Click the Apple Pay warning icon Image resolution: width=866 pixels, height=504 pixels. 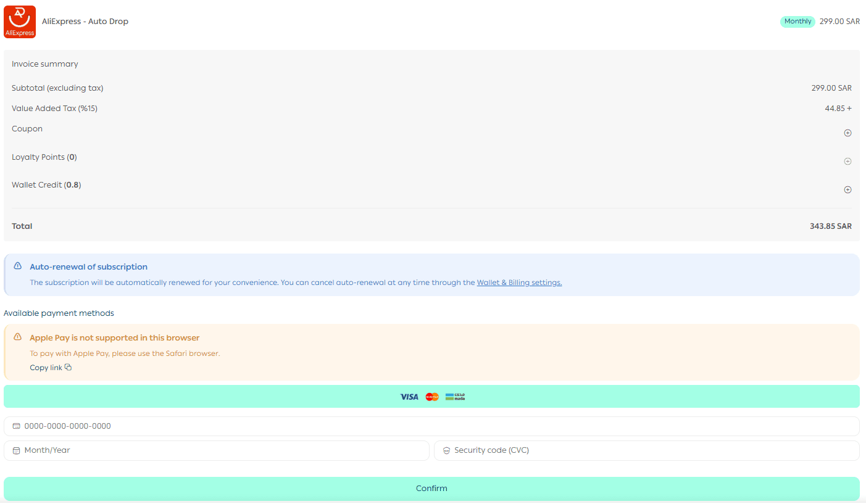pyautogui.click(x=18, y=337)
